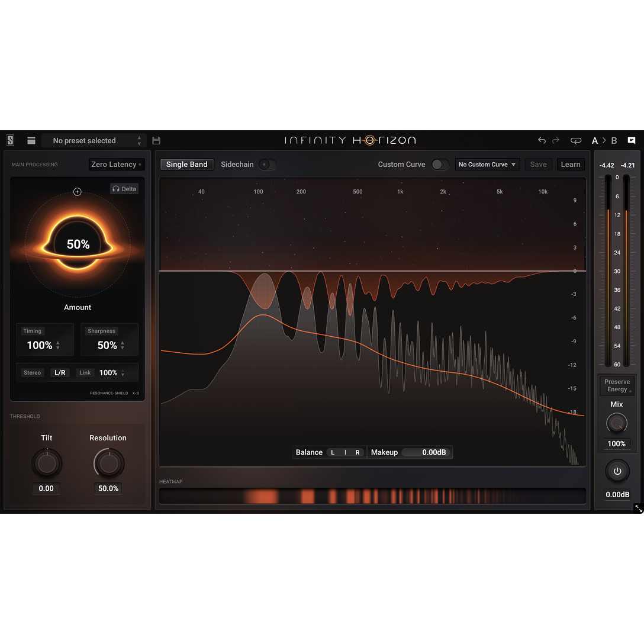This screenshot has width=644, height=644.
Task: Undo the last change
Action: tap(541, 140)
